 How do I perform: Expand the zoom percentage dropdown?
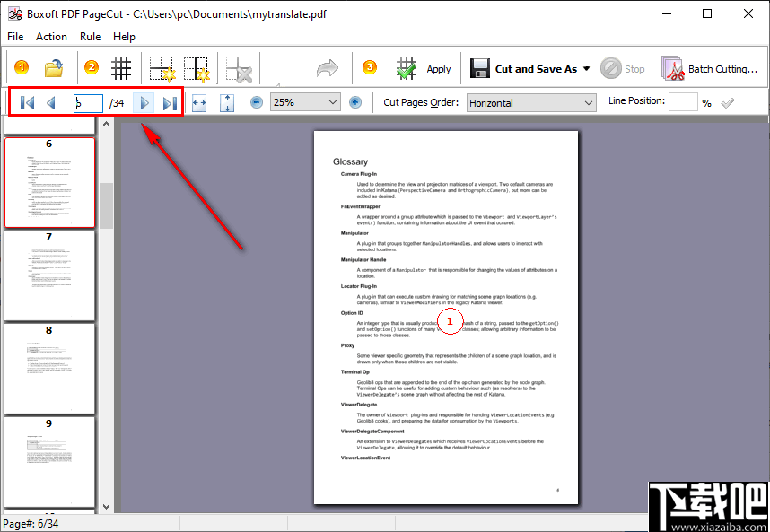(x=330, y=101)
